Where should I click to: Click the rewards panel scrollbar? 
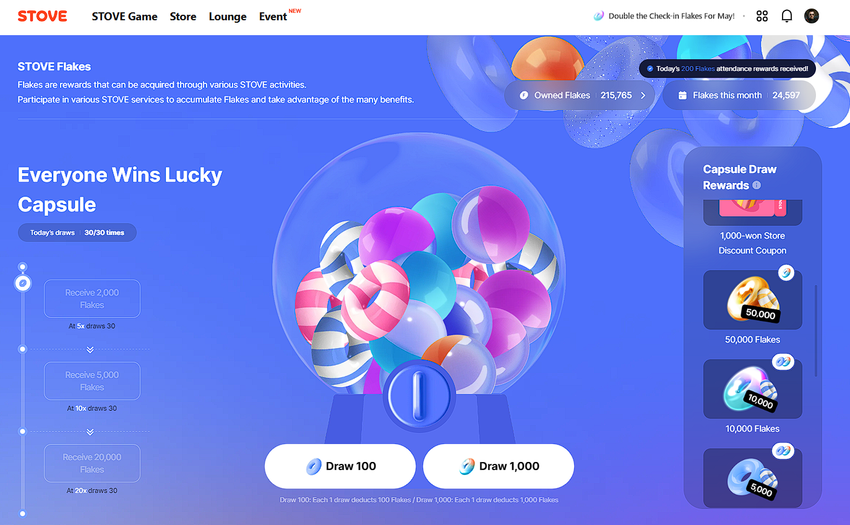tap(816, 330)
